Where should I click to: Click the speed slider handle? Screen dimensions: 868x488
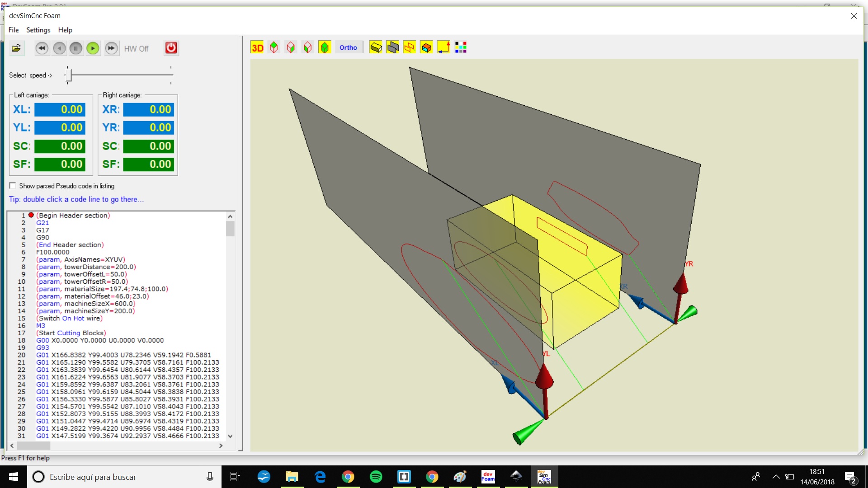pyautogui.click(x=68, y=75)
